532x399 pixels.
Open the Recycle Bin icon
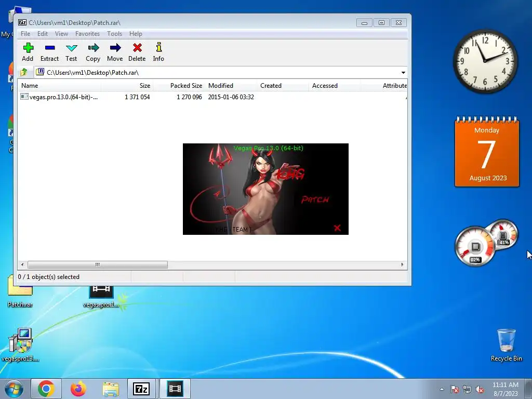click(506, 345)
